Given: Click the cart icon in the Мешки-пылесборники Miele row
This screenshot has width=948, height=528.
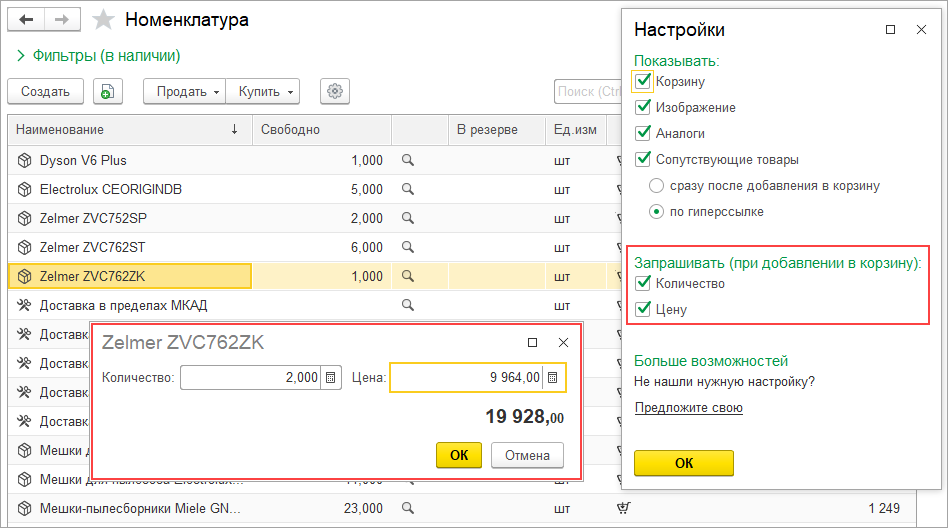Looking at the screenshot, I should (624, 508).
